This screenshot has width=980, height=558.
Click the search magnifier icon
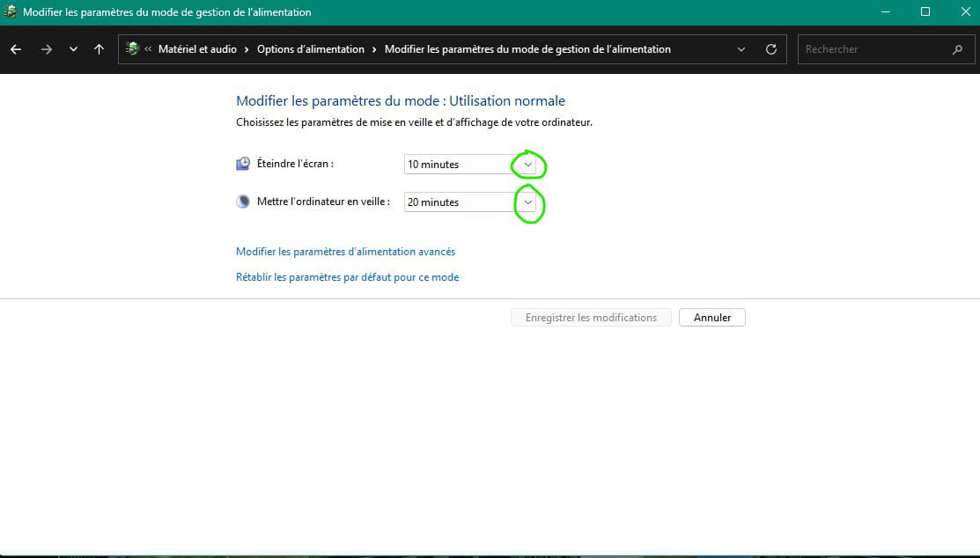957,49
